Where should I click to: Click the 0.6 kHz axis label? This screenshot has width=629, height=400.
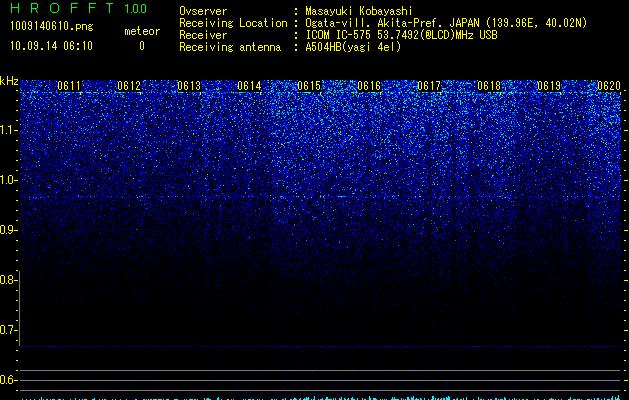click(8, 380)
